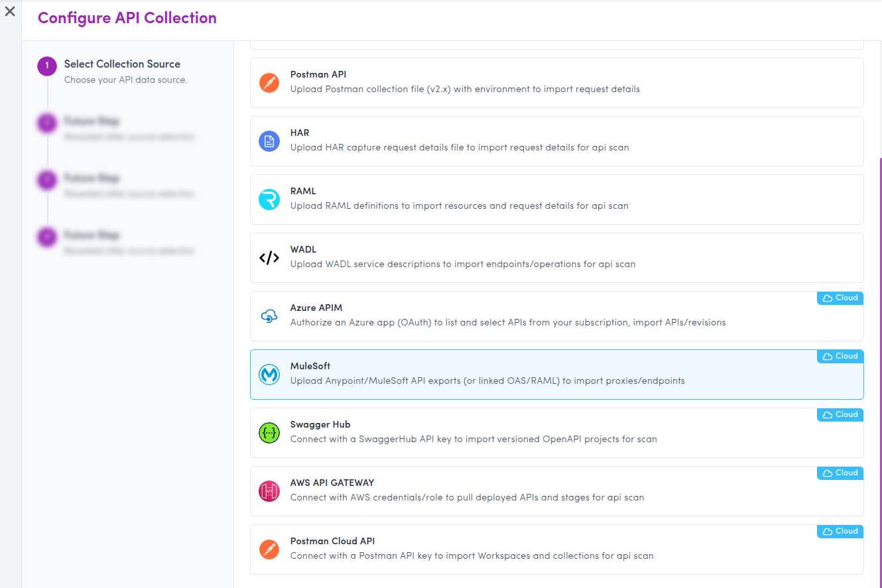Choose the RAML definitions description text
The image size is (882, 588).
click(x=459, y=206)
